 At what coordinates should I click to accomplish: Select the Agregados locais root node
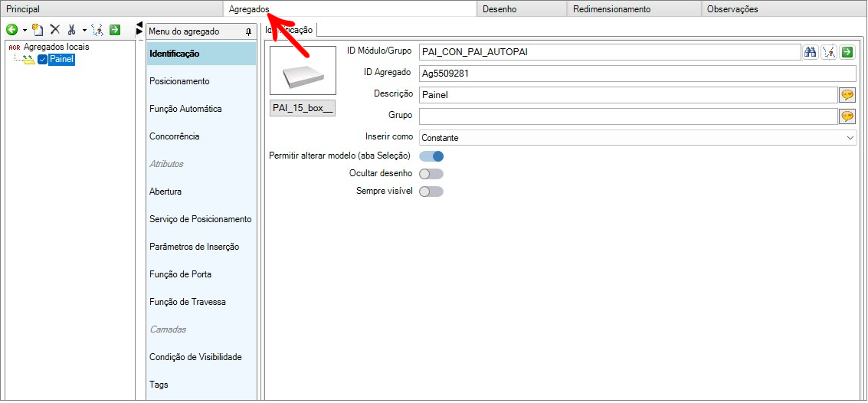click(56, 47)
